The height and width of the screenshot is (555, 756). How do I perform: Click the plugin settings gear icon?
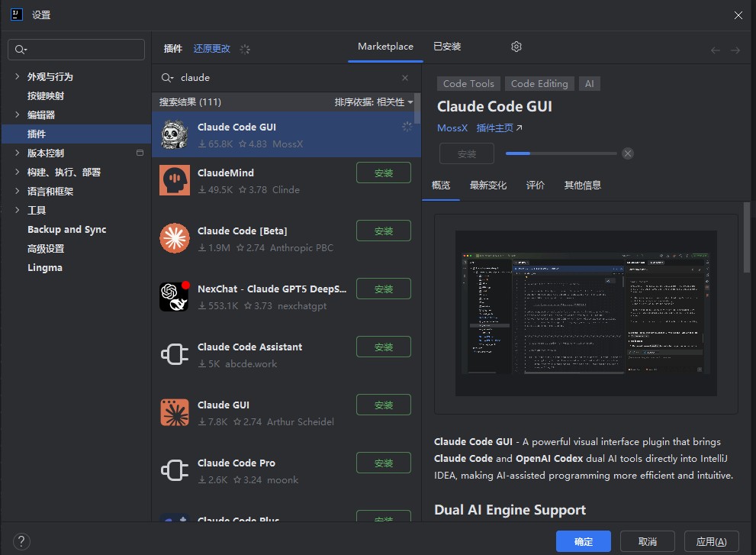point(516,47)
